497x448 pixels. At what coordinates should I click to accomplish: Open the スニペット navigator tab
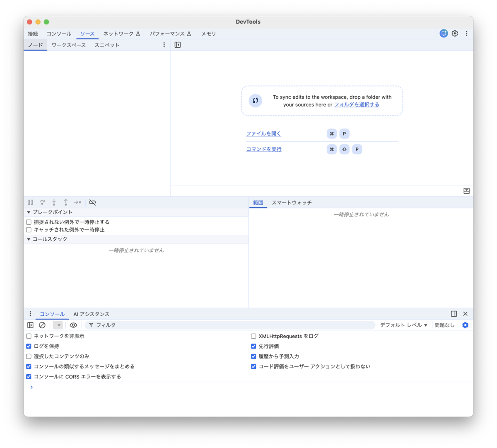tap(107, 45)
